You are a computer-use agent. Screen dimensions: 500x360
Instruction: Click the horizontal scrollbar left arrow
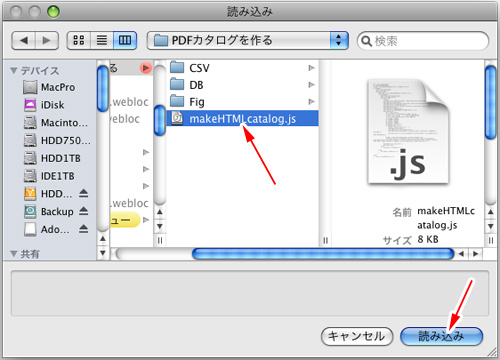(x=461, y=254)
